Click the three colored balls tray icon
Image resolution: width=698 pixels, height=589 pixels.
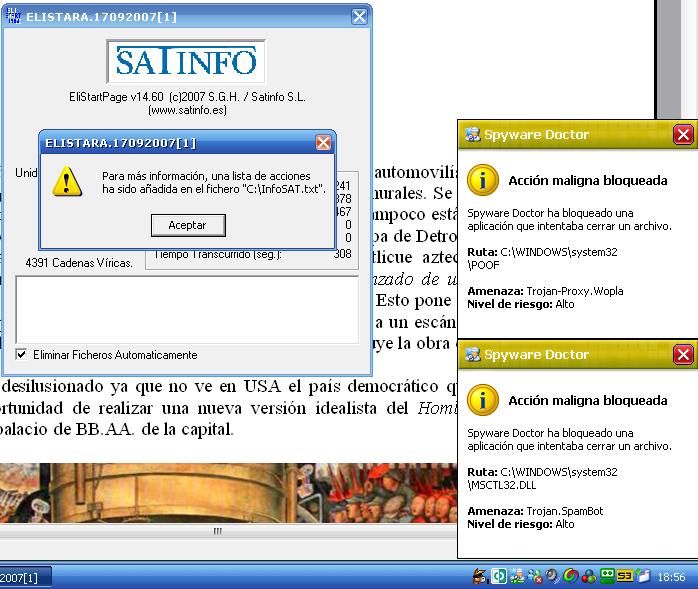pyautogui.click(x=588, y=577)
